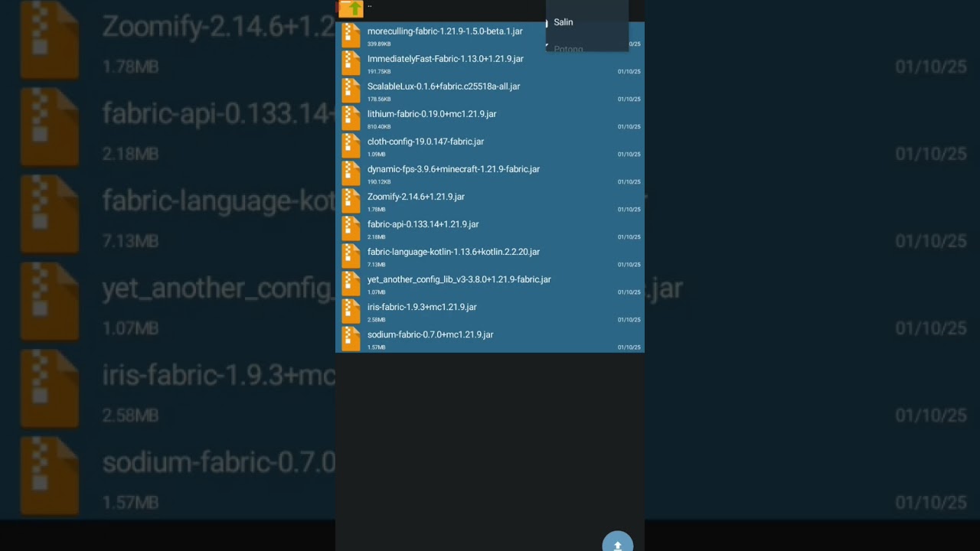Click the 7.13MB size under fabric-language-kotlin
The width and height of the screenshot is (980, 551).
(377, 265)
